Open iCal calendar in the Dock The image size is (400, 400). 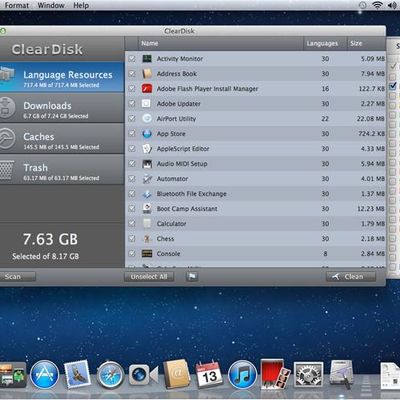pyautogui.click(x=209, y=375)
